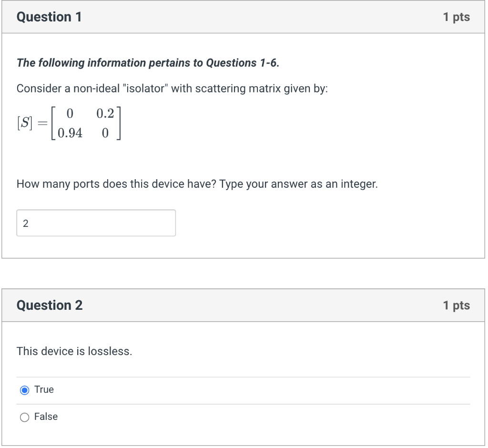Click the ports answer input field
The width and height of the screenshot is (488, 448).
click(96, 223)
